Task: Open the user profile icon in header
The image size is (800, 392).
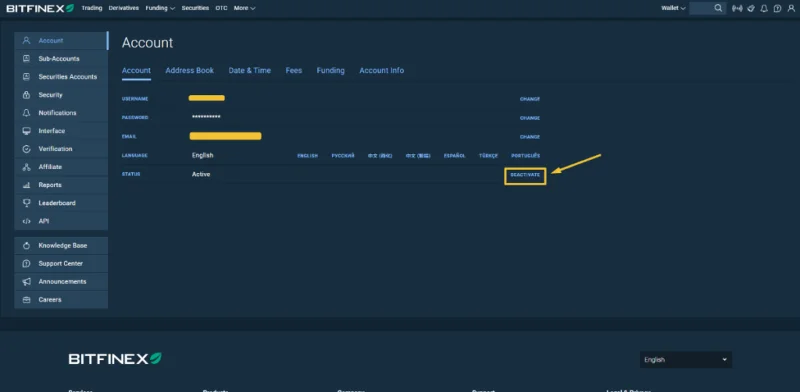Action: (x=791, y=8)
